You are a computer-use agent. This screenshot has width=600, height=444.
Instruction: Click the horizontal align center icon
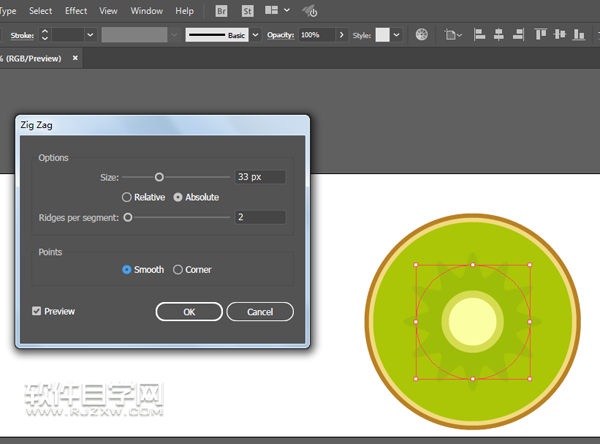496,34
